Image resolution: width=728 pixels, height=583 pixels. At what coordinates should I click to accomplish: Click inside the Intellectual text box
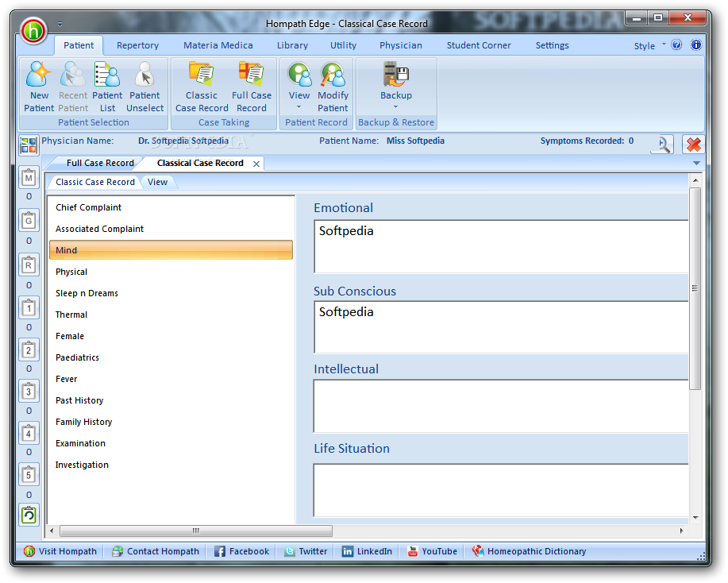pyautogui.click(x=501, y=407)
